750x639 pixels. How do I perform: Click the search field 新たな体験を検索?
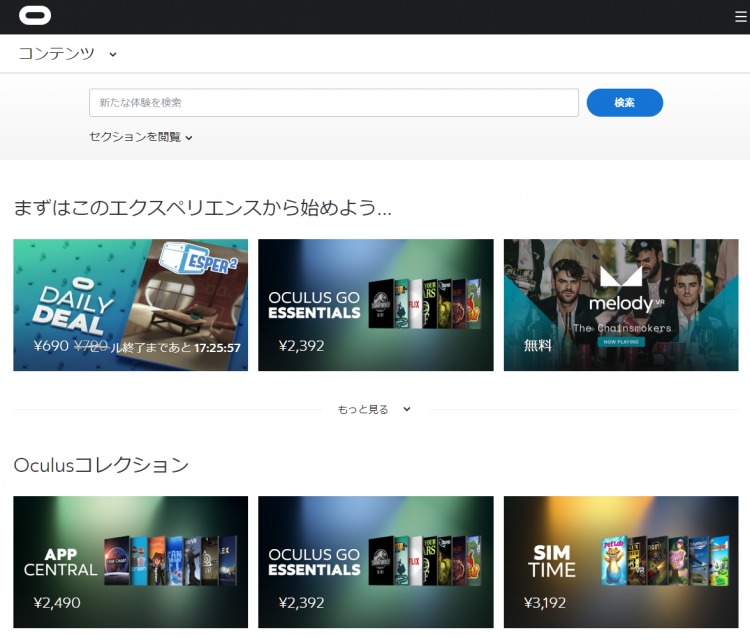pyautogui.click(x=334, y=102)
